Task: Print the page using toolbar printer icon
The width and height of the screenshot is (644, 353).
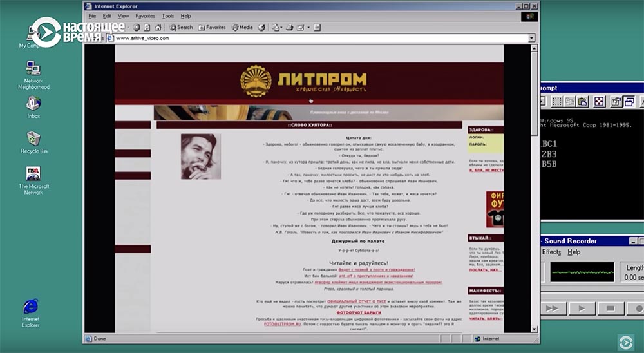Action: coord(290,28)
